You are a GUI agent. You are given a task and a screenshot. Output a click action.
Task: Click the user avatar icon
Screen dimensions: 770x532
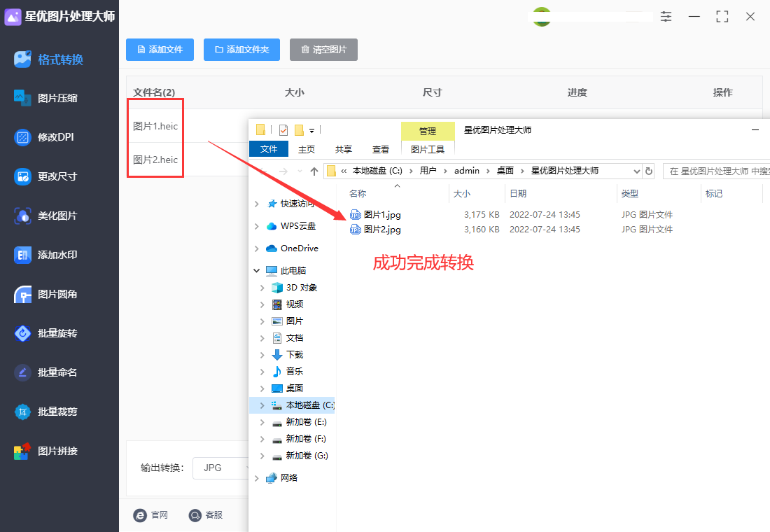[541, 17]
